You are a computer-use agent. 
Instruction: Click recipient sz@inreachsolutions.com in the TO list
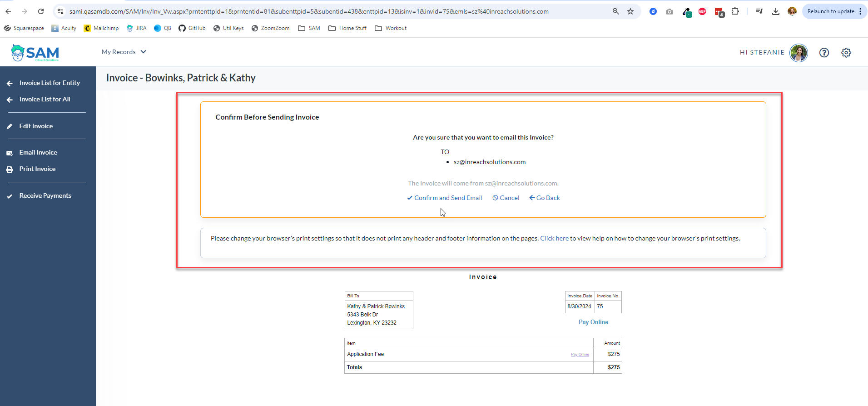point(490,162)
